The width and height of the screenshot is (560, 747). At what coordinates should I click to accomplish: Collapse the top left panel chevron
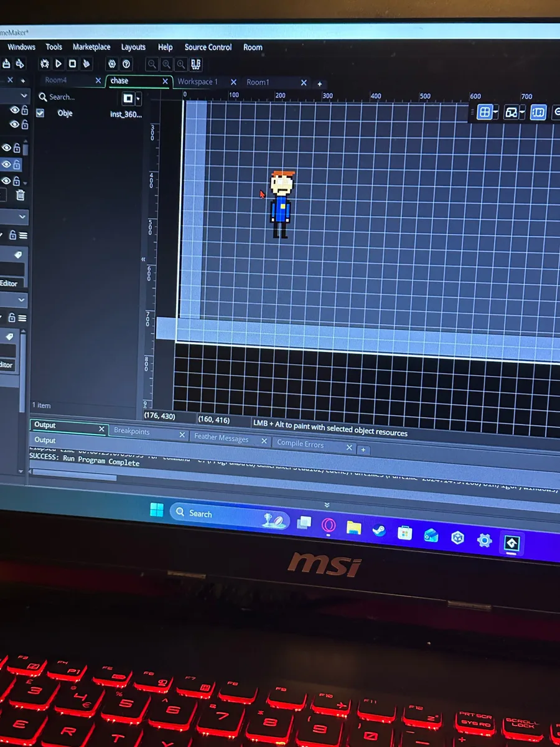pos(24,95)
